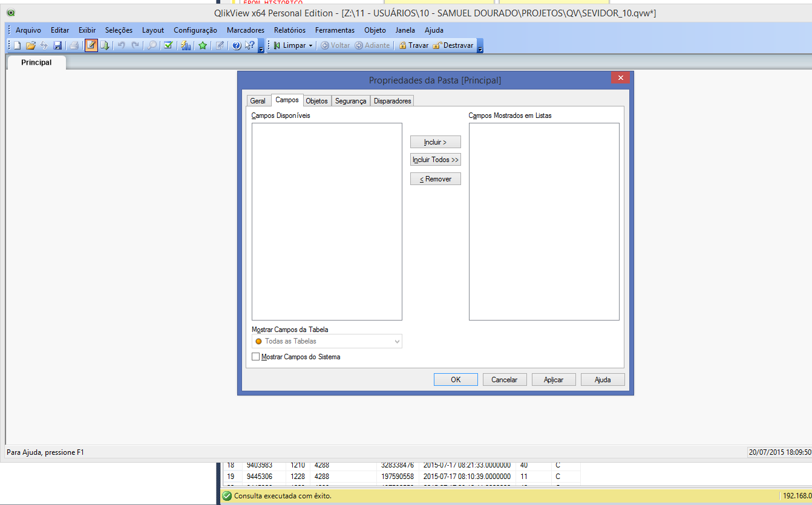
Task: Click the Cancelar button
Action: pyautogui.click(x=505, y=380)
